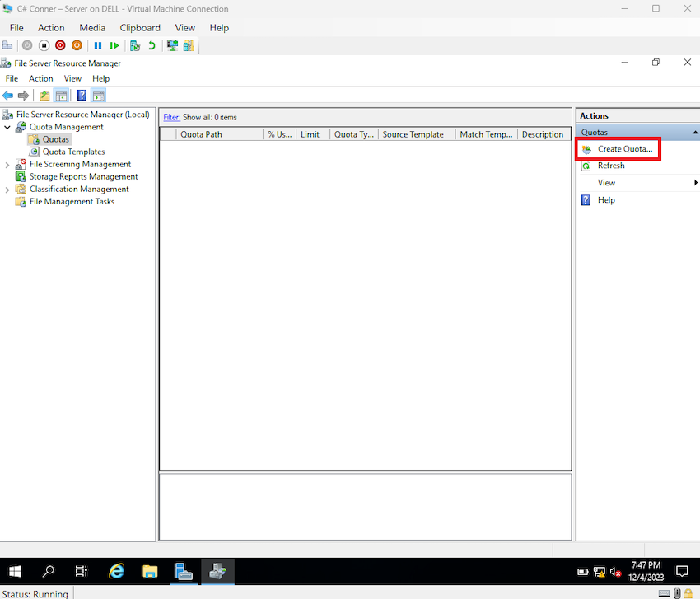Collapse the Quotas section in Actions pane
The height and width of the screenshot is (599, 700).
click(694, 131)
